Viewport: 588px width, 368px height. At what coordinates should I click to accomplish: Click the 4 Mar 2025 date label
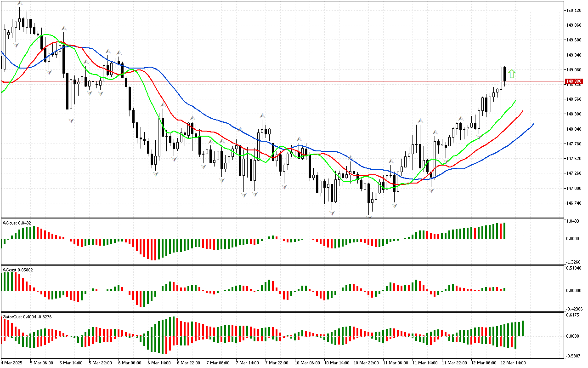coord(12,362)
